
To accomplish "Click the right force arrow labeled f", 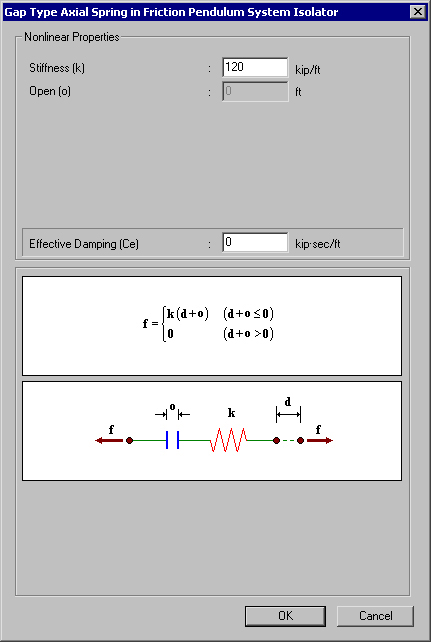I will click(x=320, y=440).
